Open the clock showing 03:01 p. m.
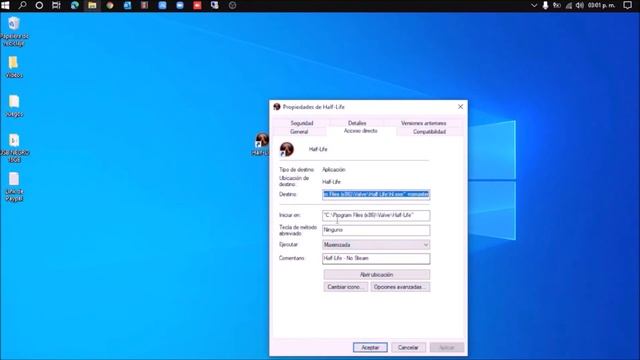 [602, 5]
